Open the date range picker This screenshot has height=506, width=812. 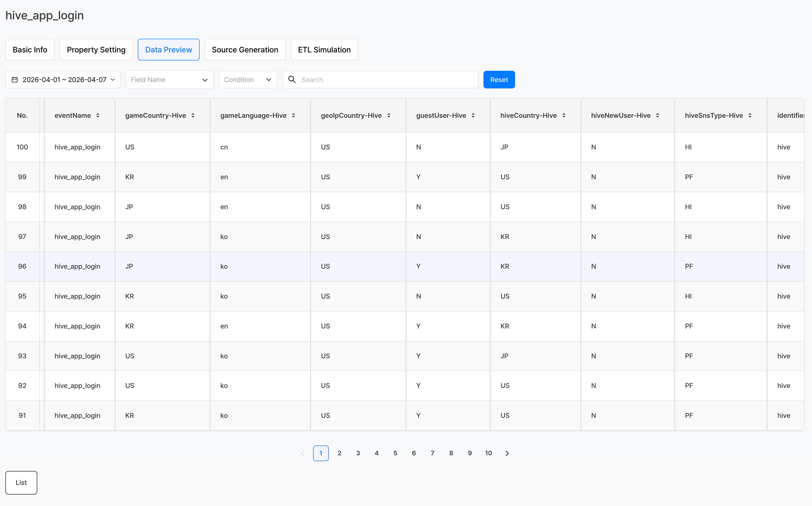click(63, 80)
